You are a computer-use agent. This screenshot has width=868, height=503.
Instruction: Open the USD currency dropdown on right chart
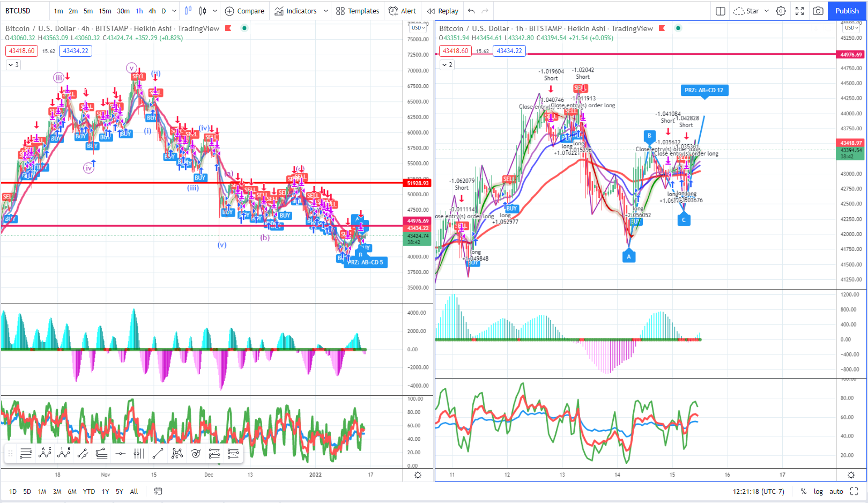(852, 28)
